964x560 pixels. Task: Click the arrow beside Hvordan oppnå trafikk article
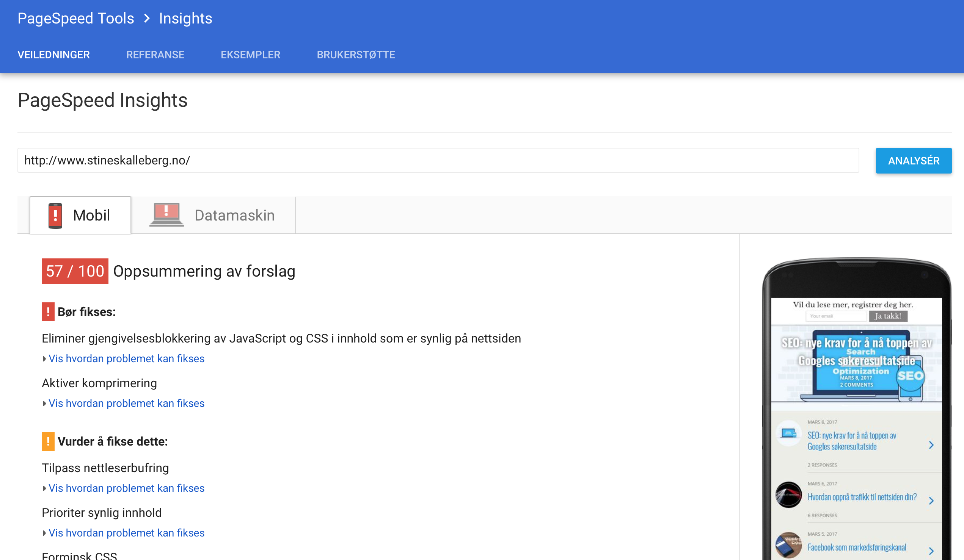(931, 501)
